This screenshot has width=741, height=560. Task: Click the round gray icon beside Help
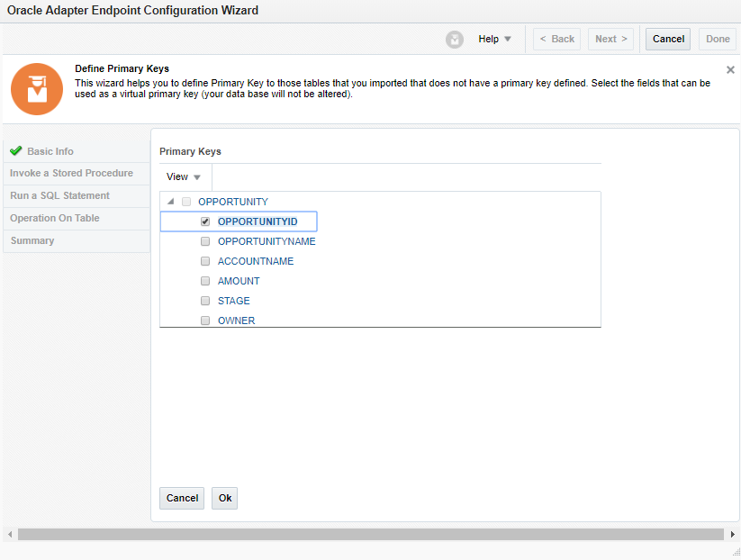click(455, 40)
